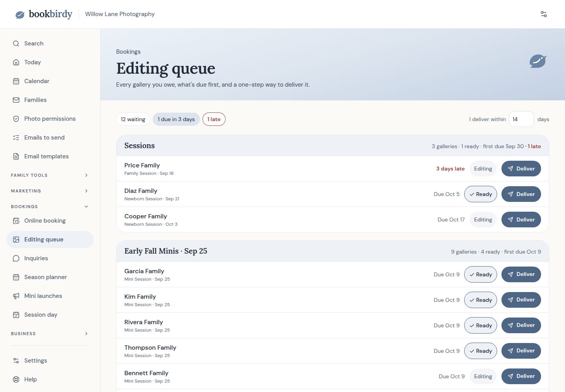The image size is (565, 392).
Task: Click the Bookings breadcrumb label
Action: click(x=128, y=52)
